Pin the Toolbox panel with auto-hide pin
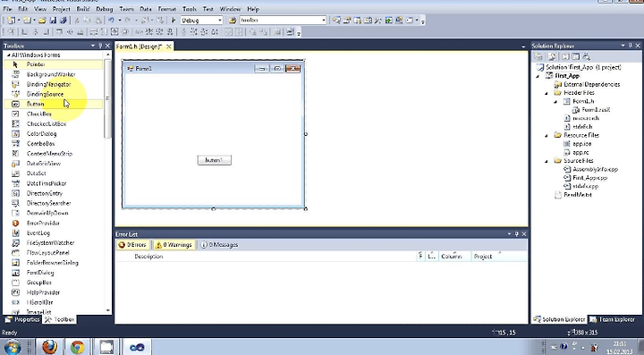Screen dimensions: 644x355 [100, 46]
